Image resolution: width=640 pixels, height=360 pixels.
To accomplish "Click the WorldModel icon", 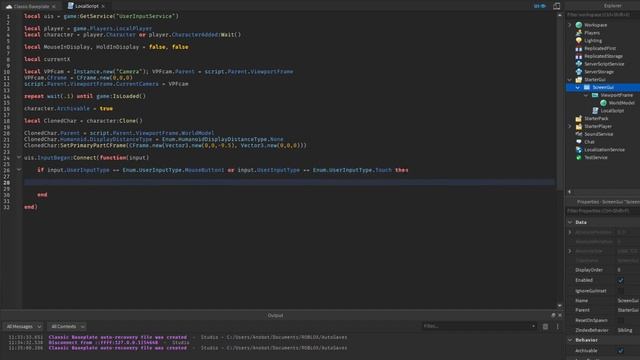I will pyautogui.click(x=603, y=103).
